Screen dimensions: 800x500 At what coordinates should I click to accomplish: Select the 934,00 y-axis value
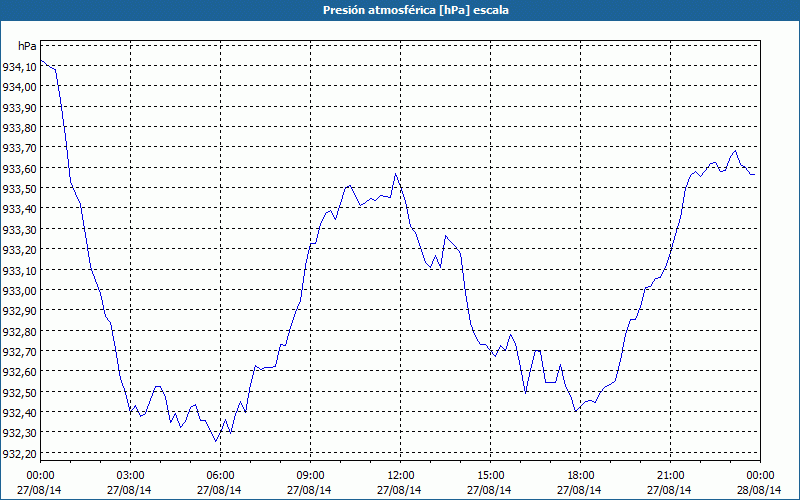tap(20, 87)
